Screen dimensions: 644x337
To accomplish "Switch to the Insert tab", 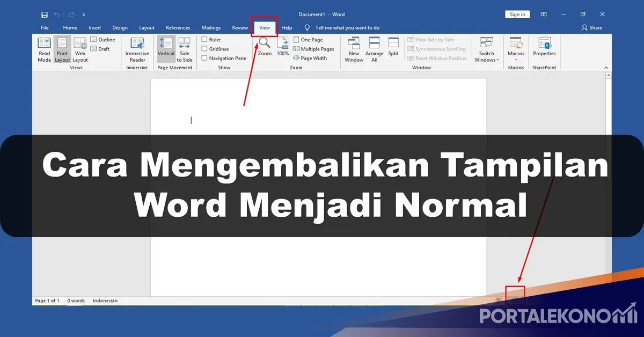I will point(95,28).
